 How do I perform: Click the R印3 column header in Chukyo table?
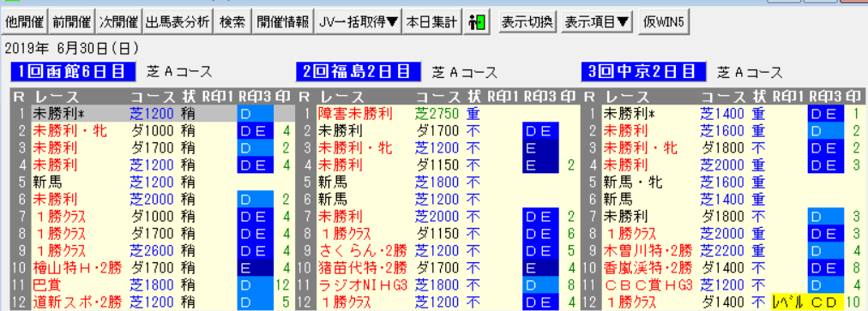coord(825,96)
